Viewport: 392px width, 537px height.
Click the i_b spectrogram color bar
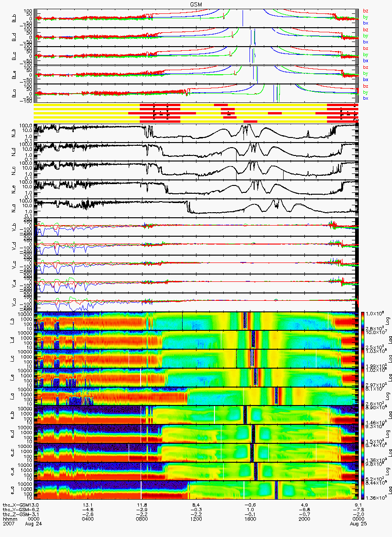point(362,321)
